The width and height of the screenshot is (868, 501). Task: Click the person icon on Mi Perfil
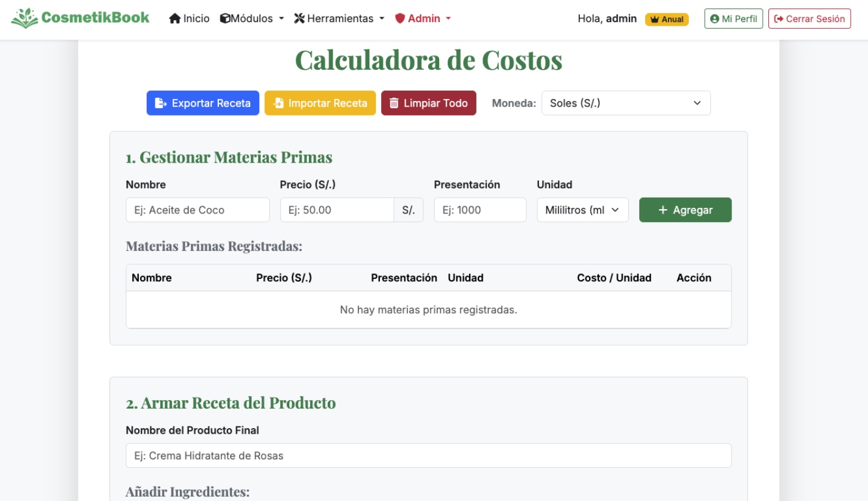(x=714, y=18)
